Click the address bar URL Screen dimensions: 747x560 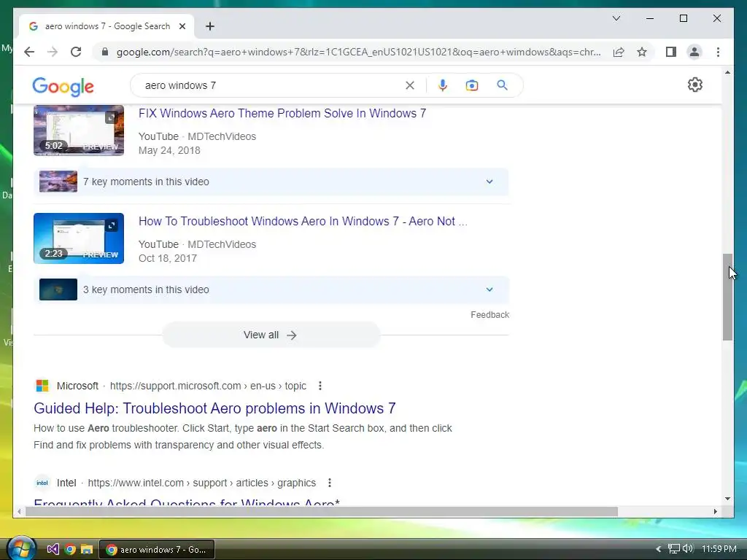click(x=358, y=52)
